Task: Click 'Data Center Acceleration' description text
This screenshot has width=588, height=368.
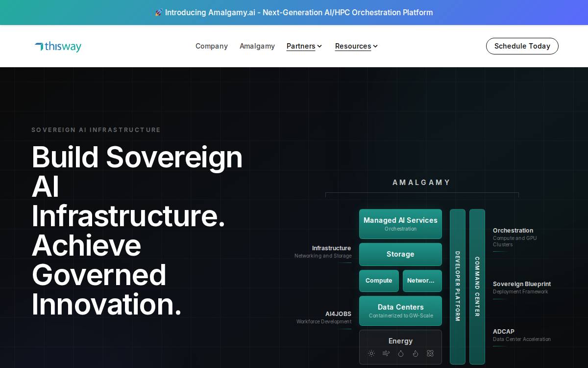Action: click(x=522, y=340)
